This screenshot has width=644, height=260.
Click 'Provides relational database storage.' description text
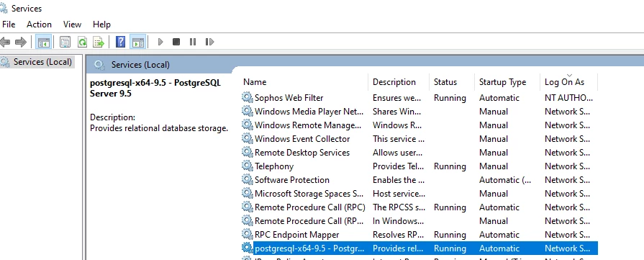coord(159,128)
